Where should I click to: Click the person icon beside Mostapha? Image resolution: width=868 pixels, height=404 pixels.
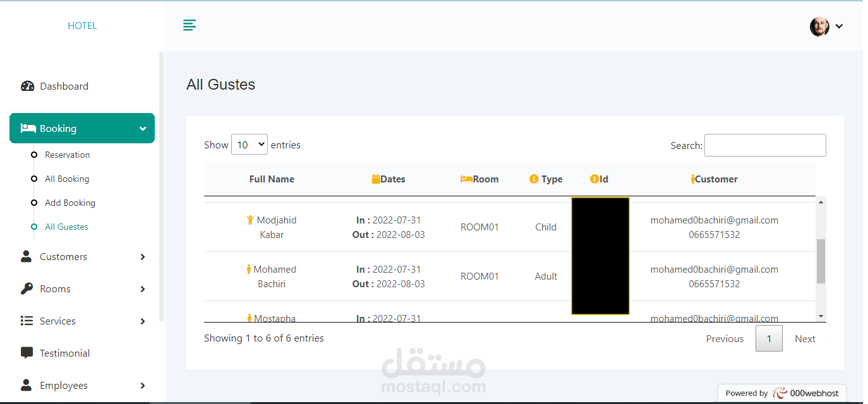coord(250,318)
